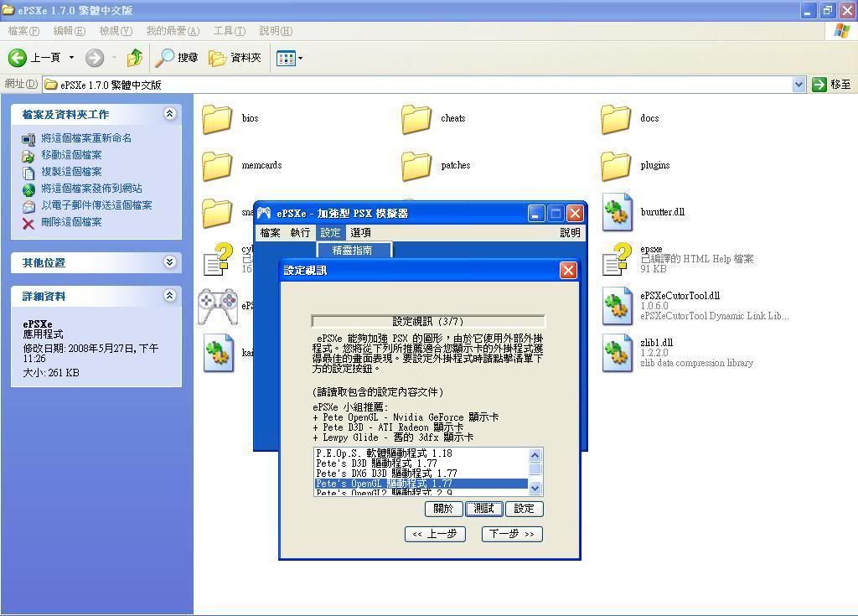Viewport: 858px width, 616px height.
Task: Select the burutter.dll file icon
Action: [x=618, y=212]
